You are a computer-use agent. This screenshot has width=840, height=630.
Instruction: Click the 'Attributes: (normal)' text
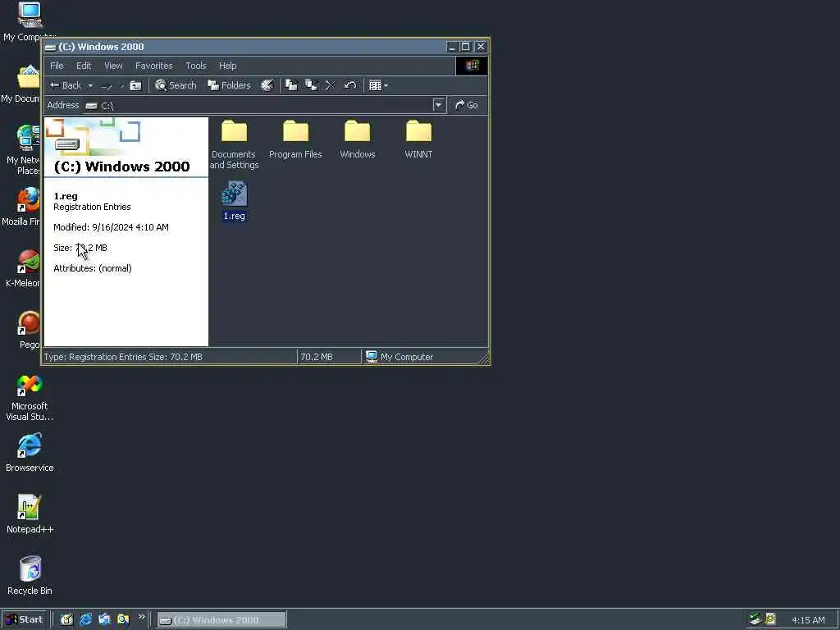pyautogui.click(x=92, y=268)
